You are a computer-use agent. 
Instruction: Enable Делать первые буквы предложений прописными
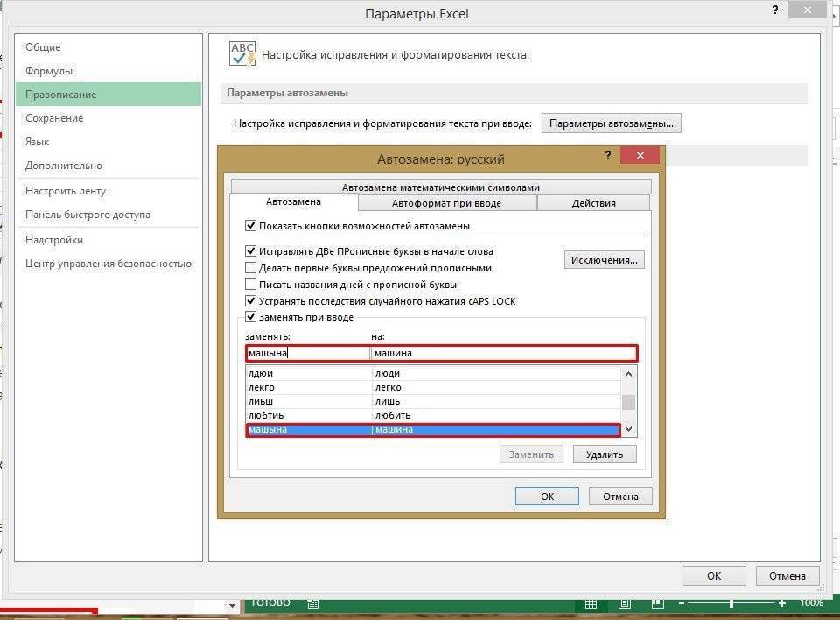pyautogui.click(x=249, y=268)
